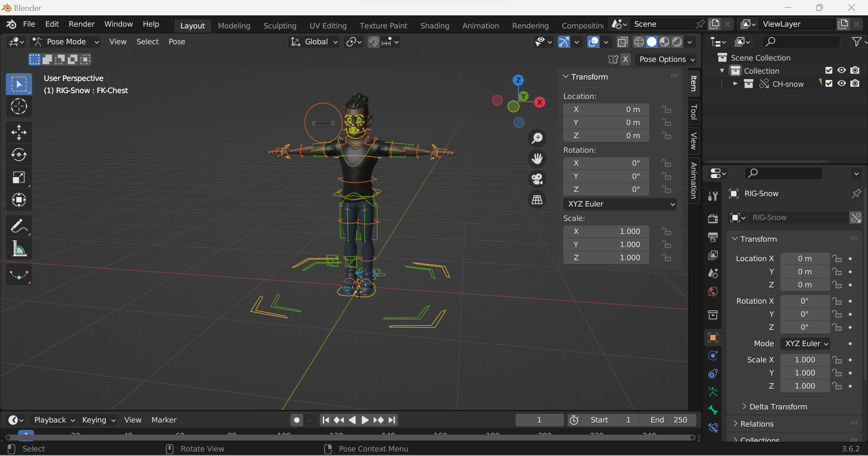Expand the Relations panel
Image resolution: width=868 pixels, height=456 pixels.
tap(753, 424)
